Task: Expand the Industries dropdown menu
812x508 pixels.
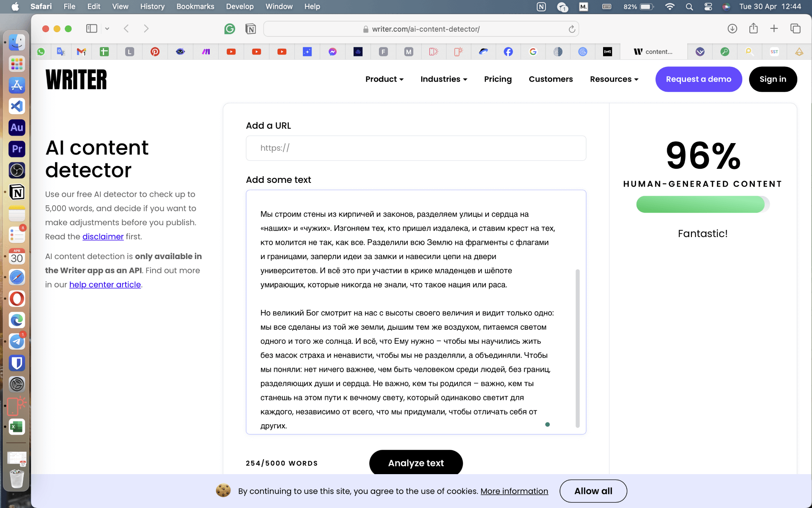Action: (444, 79)
